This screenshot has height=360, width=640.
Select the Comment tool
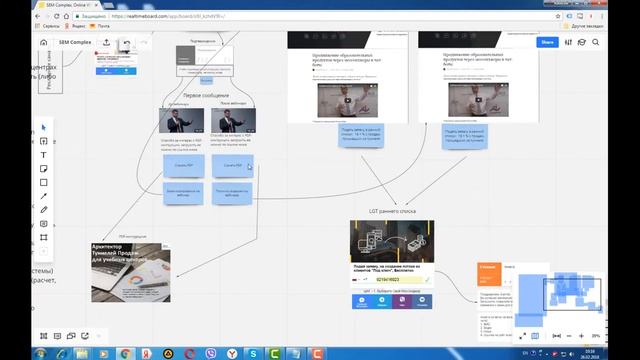click(x=44, y=224)
